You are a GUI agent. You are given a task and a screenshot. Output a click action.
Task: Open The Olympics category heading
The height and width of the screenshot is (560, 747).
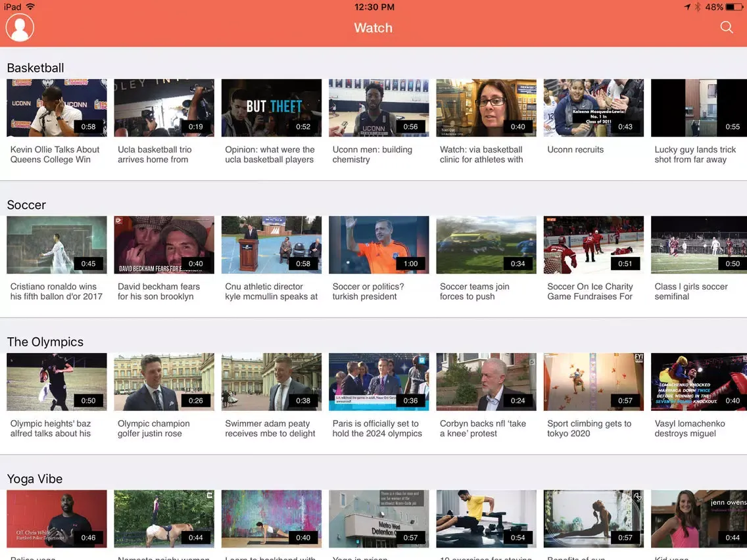(45, 342)
